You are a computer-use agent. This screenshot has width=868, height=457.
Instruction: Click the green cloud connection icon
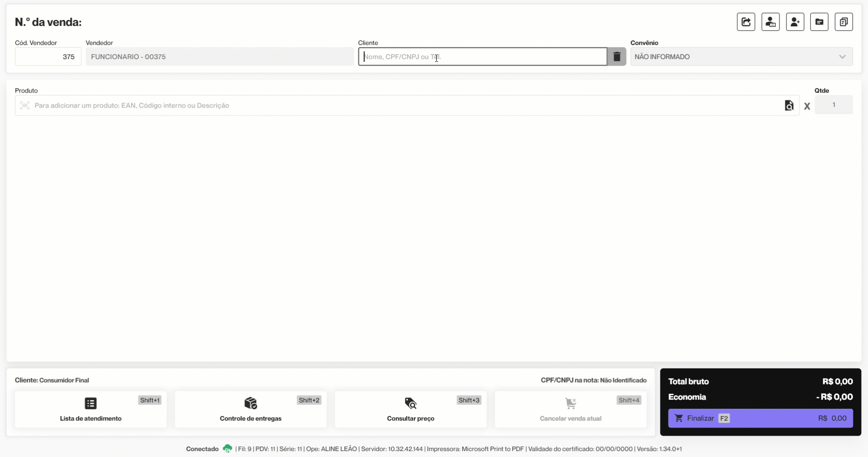[x=227, y=449]
